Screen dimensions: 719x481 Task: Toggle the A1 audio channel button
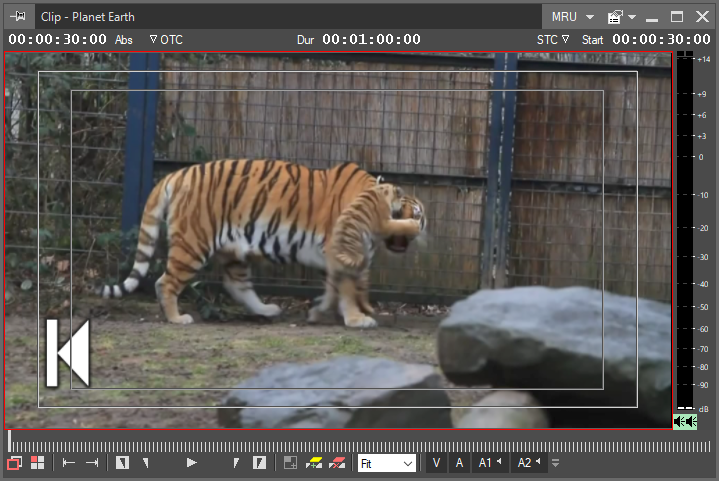coord(490,463)
